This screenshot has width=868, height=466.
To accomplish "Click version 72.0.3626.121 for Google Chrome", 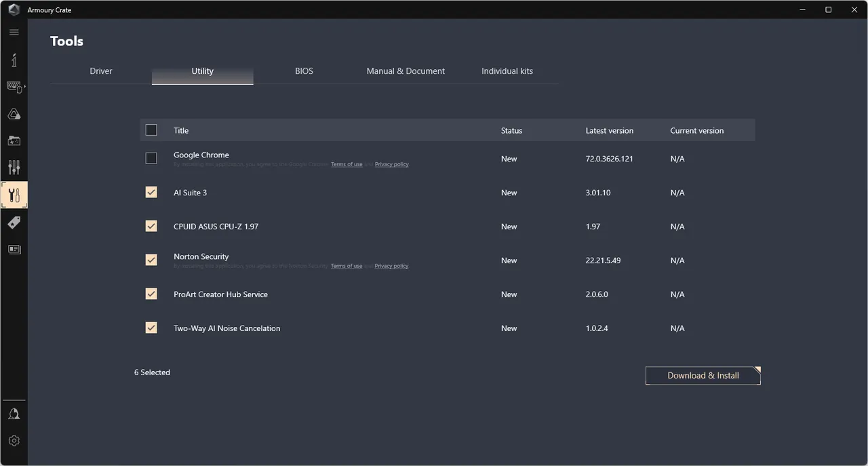I will (609, 159).
